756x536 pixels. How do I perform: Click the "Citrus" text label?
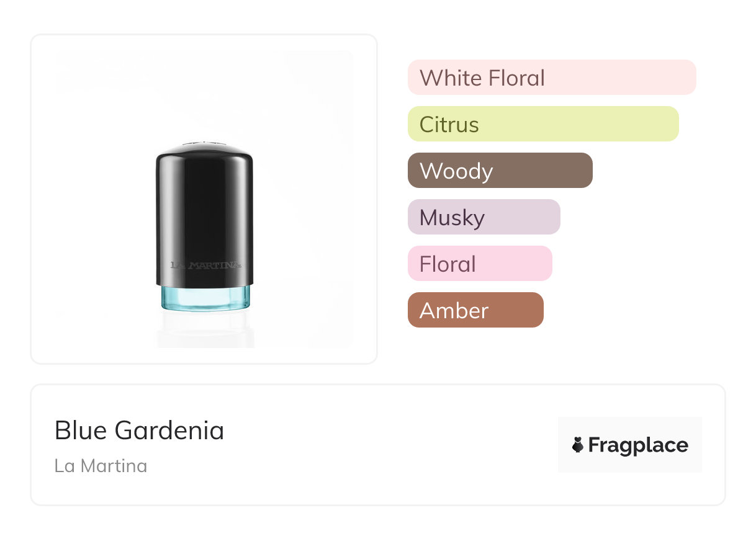point(449,125)
